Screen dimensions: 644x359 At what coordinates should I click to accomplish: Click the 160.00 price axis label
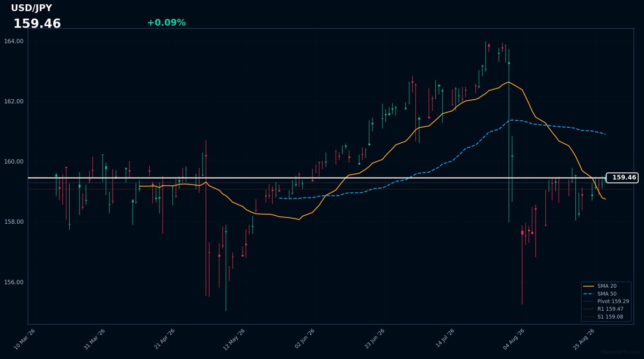click(13, 162)
